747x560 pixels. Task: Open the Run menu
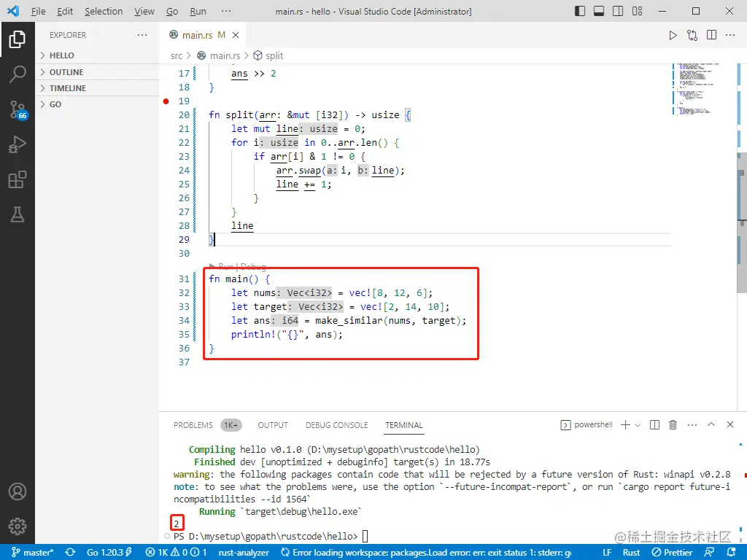[x=198, y=11]
